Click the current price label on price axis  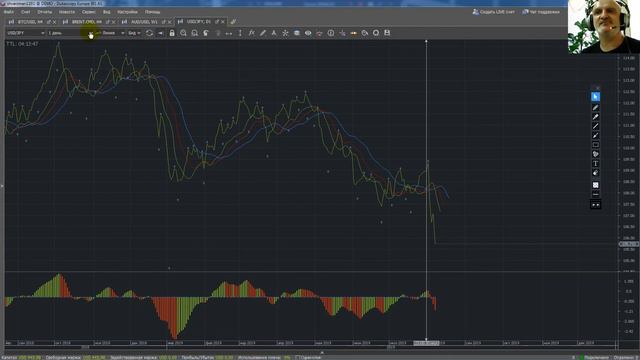tap(629, 244)
